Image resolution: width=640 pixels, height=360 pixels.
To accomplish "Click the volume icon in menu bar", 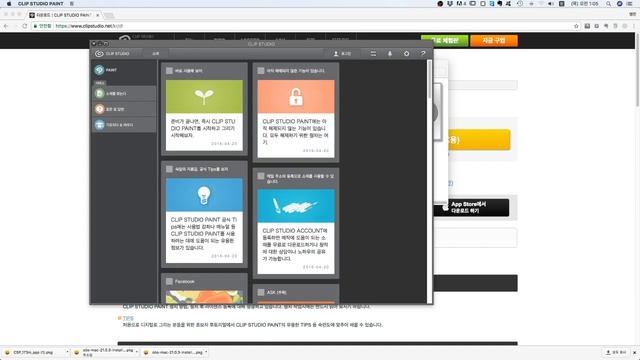I will click(551, 4).
